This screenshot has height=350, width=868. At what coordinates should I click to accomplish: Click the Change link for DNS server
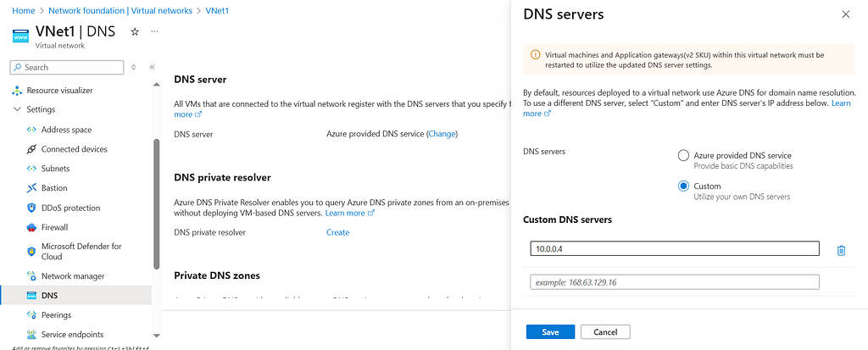click(442, 133)
